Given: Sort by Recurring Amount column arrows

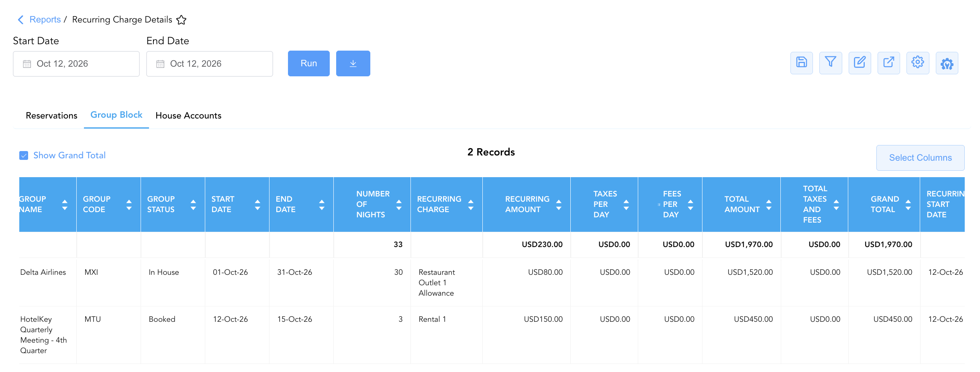Looking at the screenshot, I should pyautogui.click(x=559, y=204).
